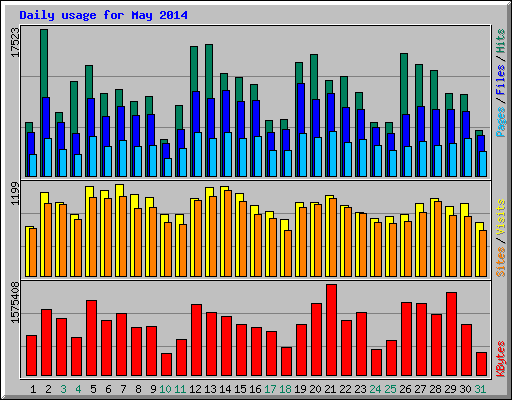Click the green hits bar for day 13
This screenshot has height=400, width=512.
tap(209, 71)
